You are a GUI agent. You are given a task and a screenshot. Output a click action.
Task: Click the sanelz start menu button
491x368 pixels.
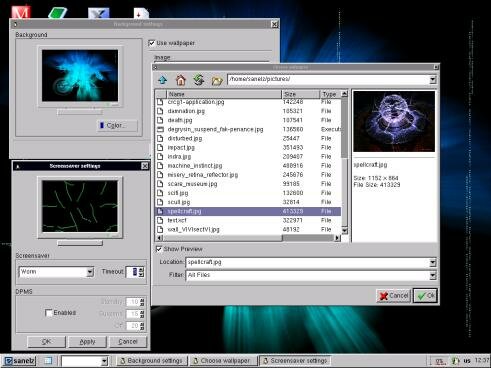click(20, 361)
